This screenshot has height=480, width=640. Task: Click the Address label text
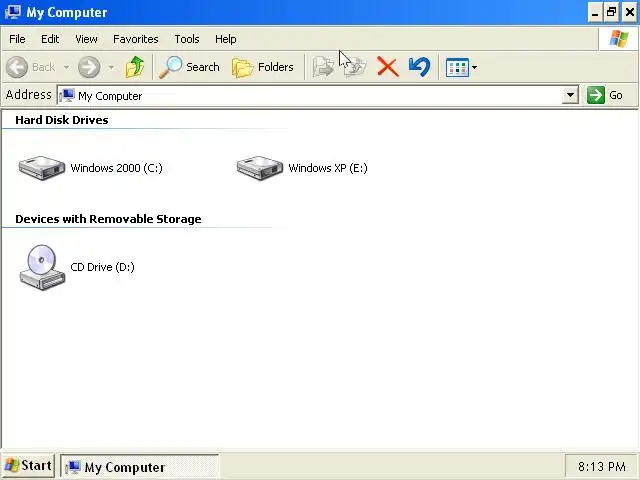29,95
